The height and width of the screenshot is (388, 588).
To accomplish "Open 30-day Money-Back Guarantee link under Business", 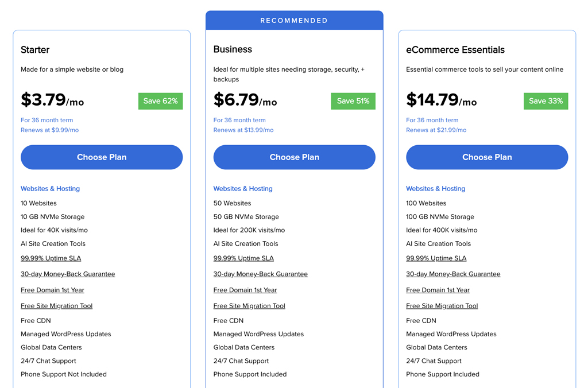I will [x=260, y=274].
